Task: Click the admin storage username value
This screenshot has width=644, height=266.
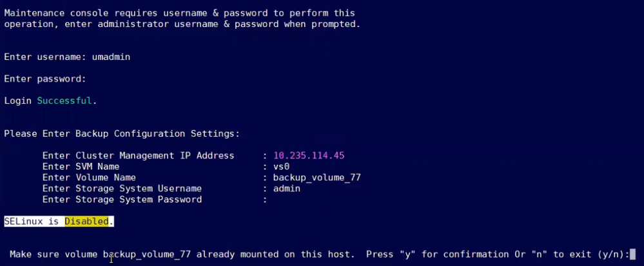Action: [x=287, y=188]
